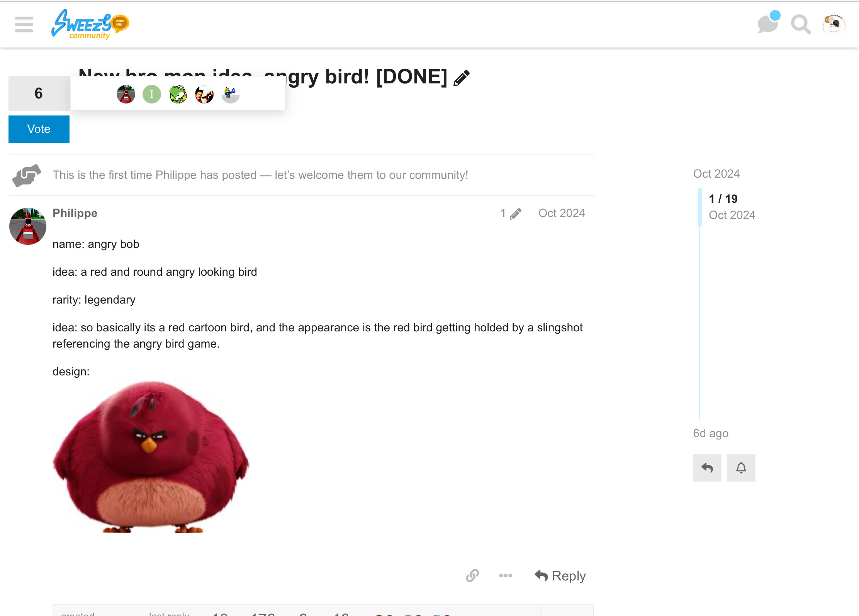859x616 pixels.
Task: Open the green letter I voter avatar
Action: (152, 94)
